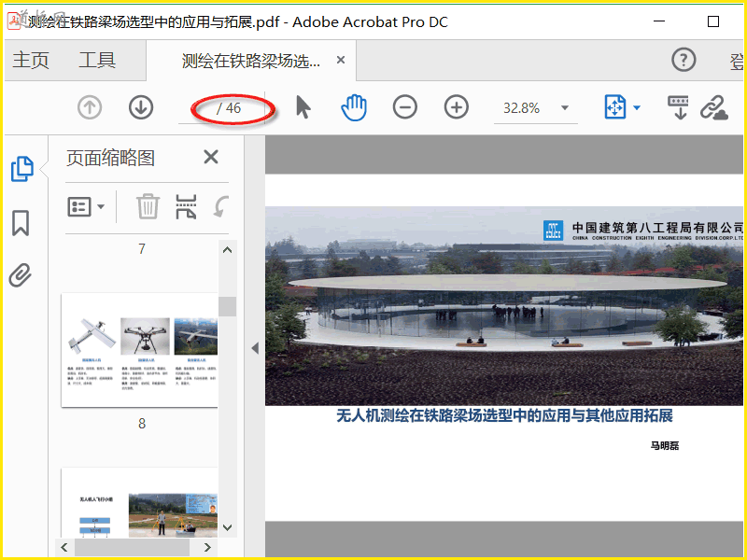Activate the hand pan tool

354,107
